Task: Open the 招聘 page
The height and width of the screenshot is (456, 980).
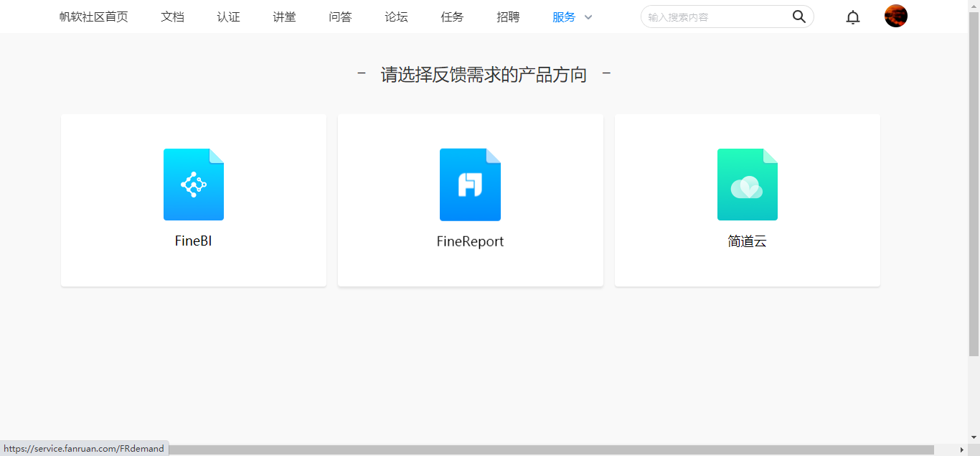Action: [x=509, y=17]
